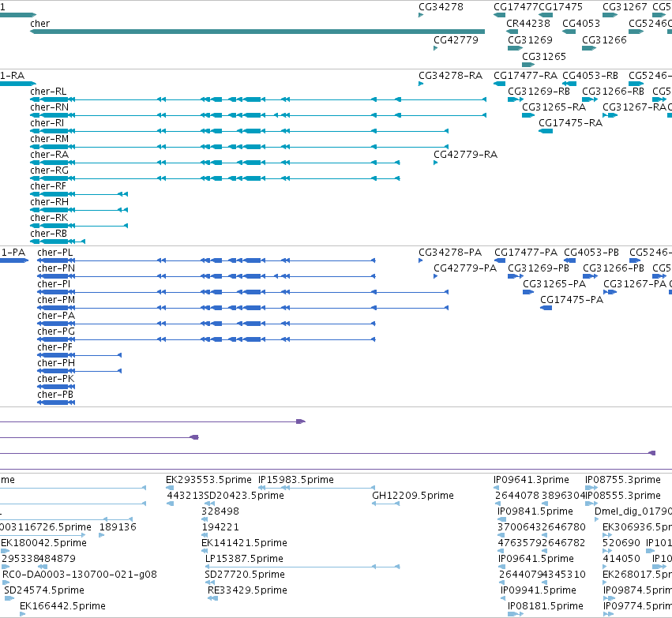
Task: Click the RE33429.5prime EST label
Action: [247, 590]
